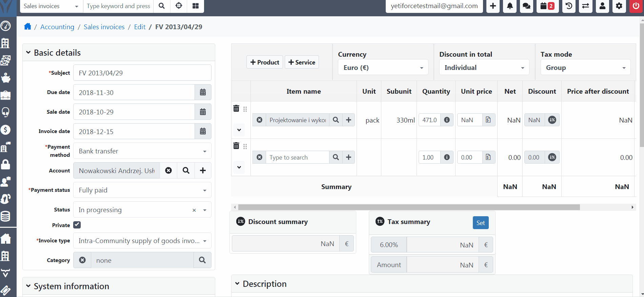644x297 pixels.
Task: Click the Type to search item field
Action: tap(297, 157)
